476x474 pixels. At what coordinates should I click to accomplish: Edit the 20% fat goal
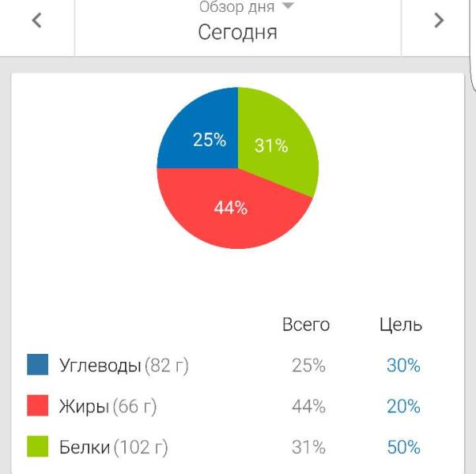403,406
